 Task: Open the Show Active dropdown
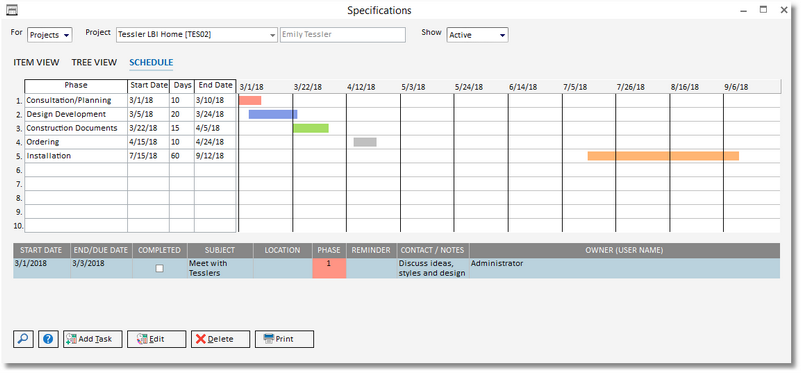pyautogui.click(x=477, y=35)
